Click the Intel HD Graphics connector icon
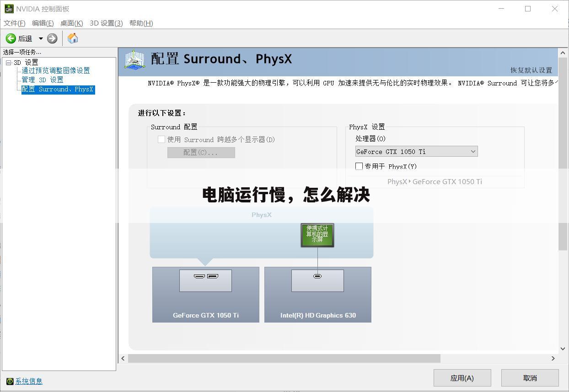 (317, 276)
